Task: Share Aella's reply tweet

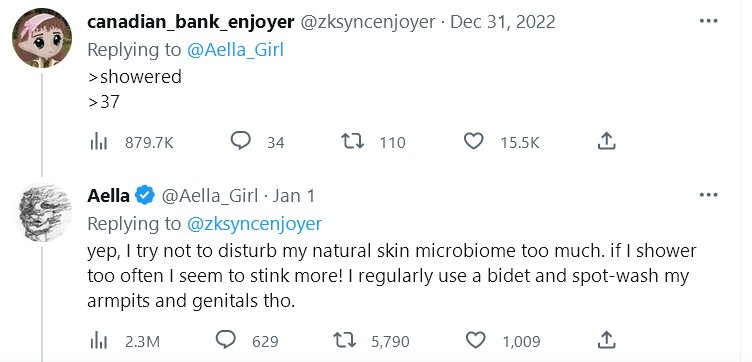Action: point(607,340)
